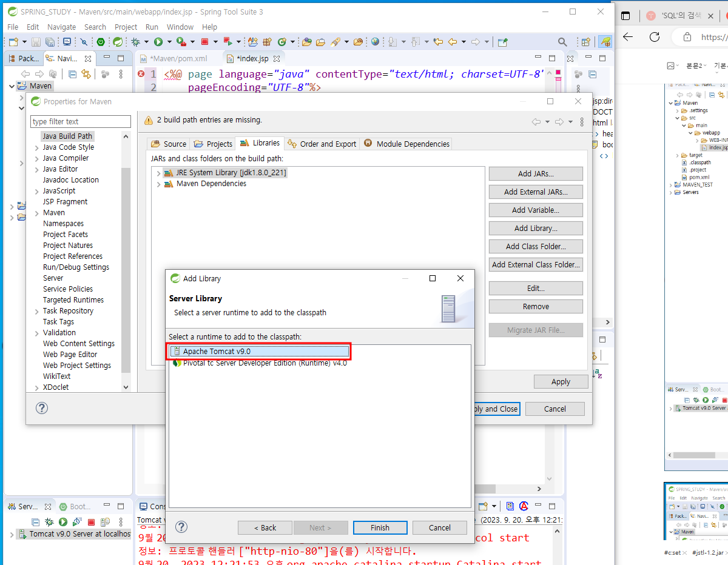This screenshot has height=565, width=728.
Task: Expand Validation category
Action: pos(38,333)
